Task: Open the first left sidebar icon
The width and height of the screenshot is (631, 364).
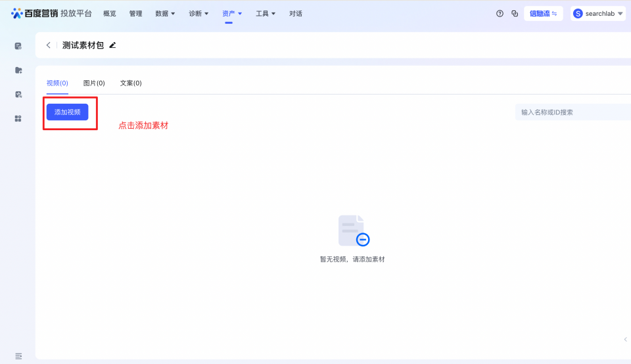Action: click(18, 46)
